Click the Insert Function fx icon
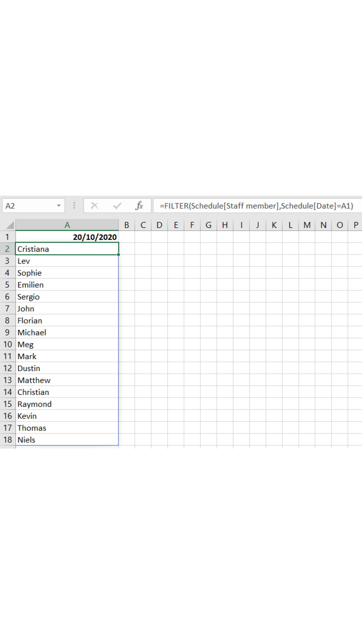The width and height of the screenshot is (362, 644). pyautogui.click(x=139, y=206)
